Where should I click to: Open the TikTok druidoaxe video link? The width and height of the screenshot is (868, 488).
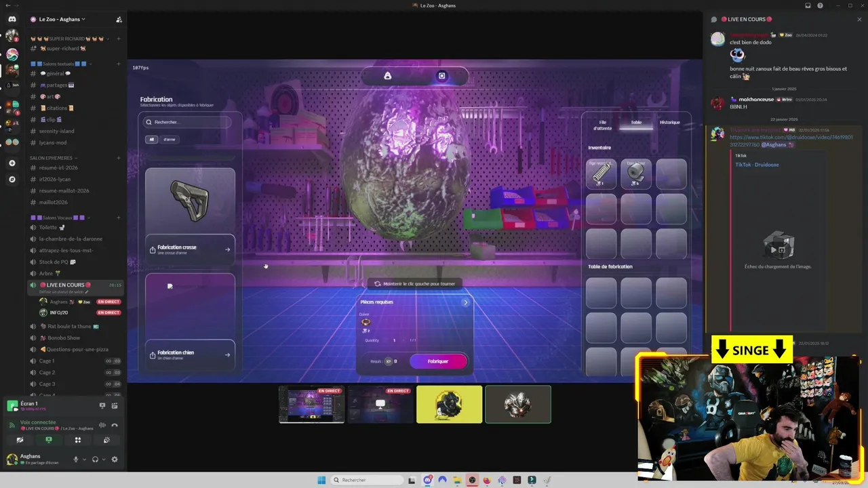tap(790, 140)
